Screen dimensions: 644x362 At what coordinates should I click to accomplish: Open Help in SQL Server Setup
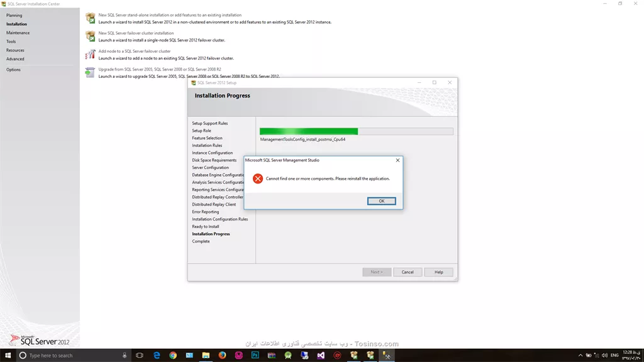438,272
